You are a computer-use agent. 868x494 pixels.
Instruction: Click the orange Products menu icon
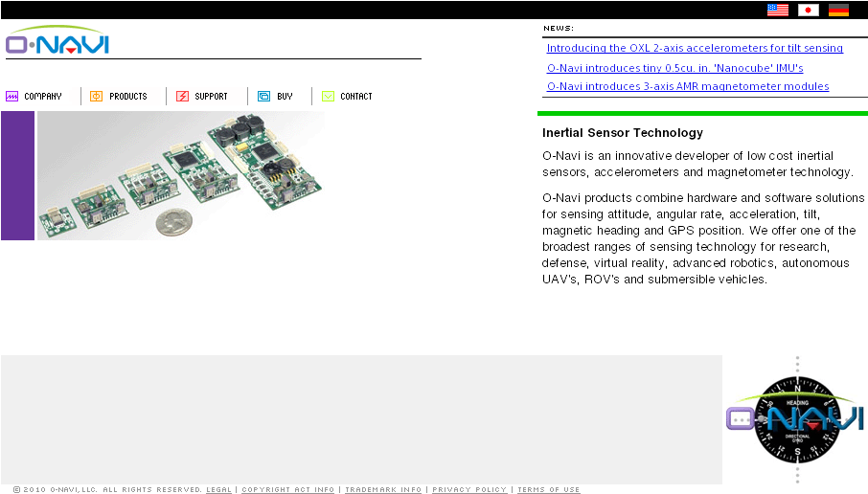click(x=97, y=97)
